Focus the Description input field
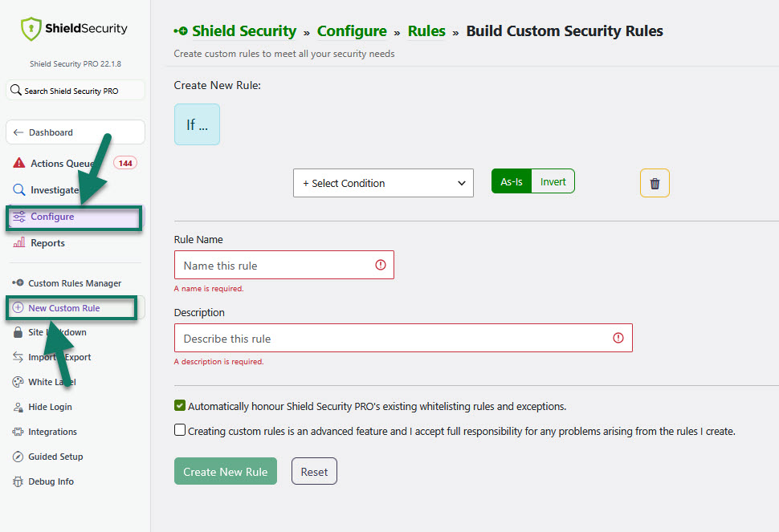Image resolution: width=779 pixels, height=532 pixels. pos(403,338)
